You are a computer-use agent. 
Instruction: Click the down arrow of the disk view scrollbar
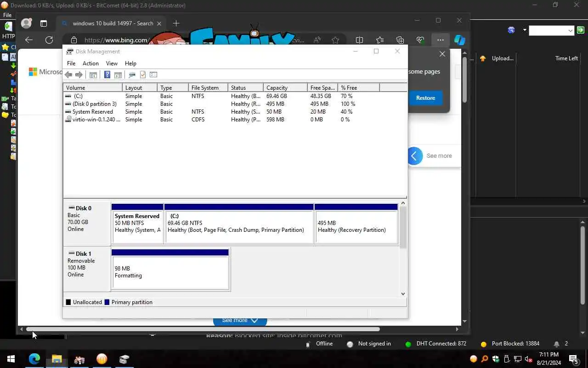point(403,294)
